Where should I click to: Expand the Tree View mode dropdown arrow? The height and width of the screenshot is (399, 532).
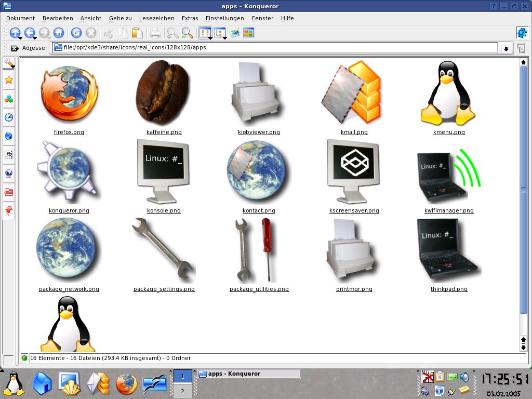coord(225,37)
